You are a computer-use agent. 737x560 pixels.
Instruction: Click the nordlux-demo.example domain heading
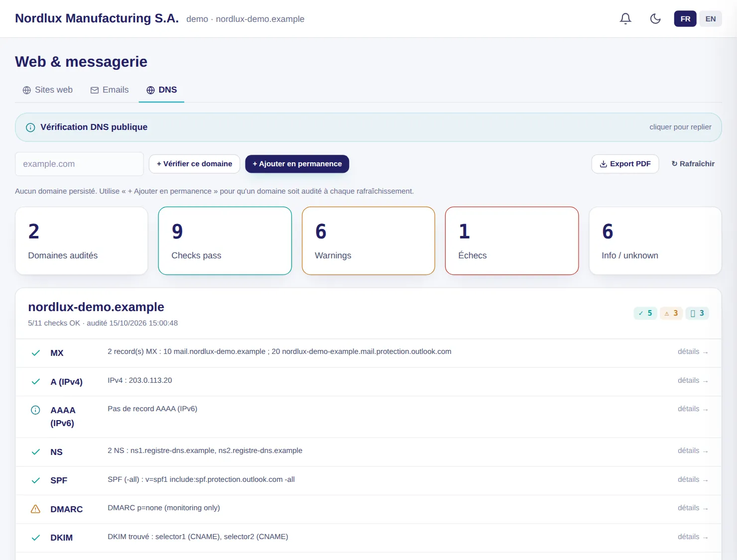96,307
